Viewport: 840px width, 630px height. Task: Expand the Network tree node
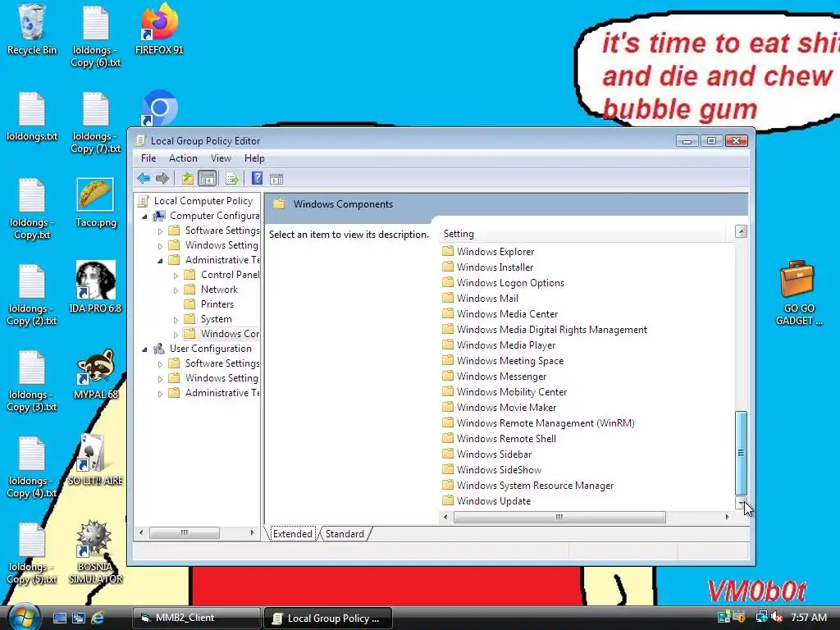[x=176, y=290]
